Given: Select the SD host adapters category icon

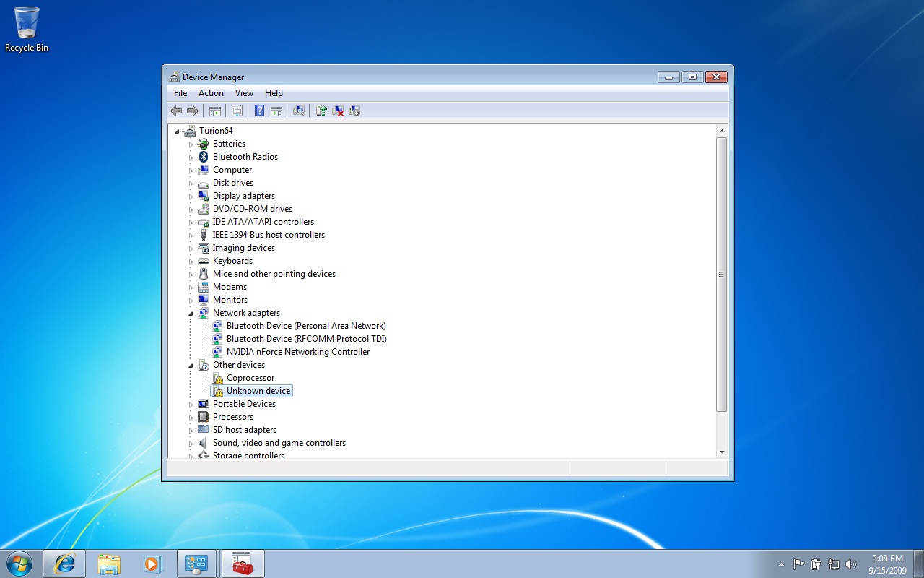Looking at the screenshot, I should pyautogui.click(x=204, y=430).
